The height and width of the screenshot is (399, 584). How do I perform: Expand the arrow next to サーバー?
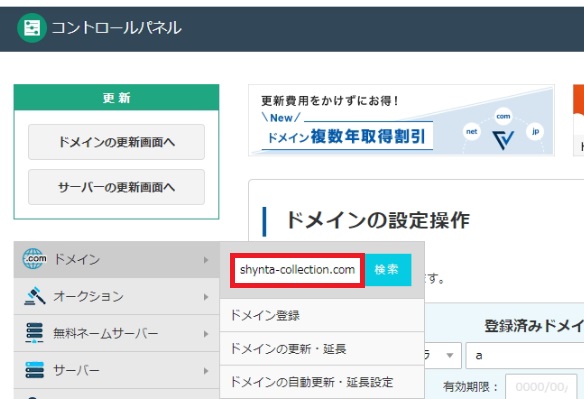[206, 371]
